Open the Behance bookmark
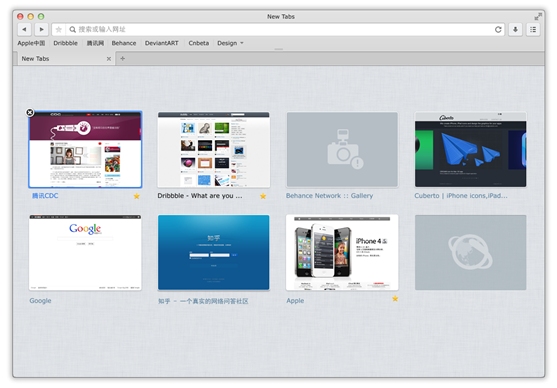 (124, 43)
